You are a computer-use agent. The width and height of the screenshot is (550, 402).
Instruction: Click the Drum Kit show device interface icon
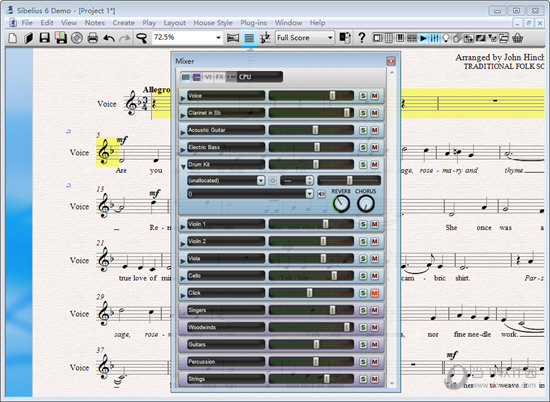pyautogui.click(x=272, y=181)
